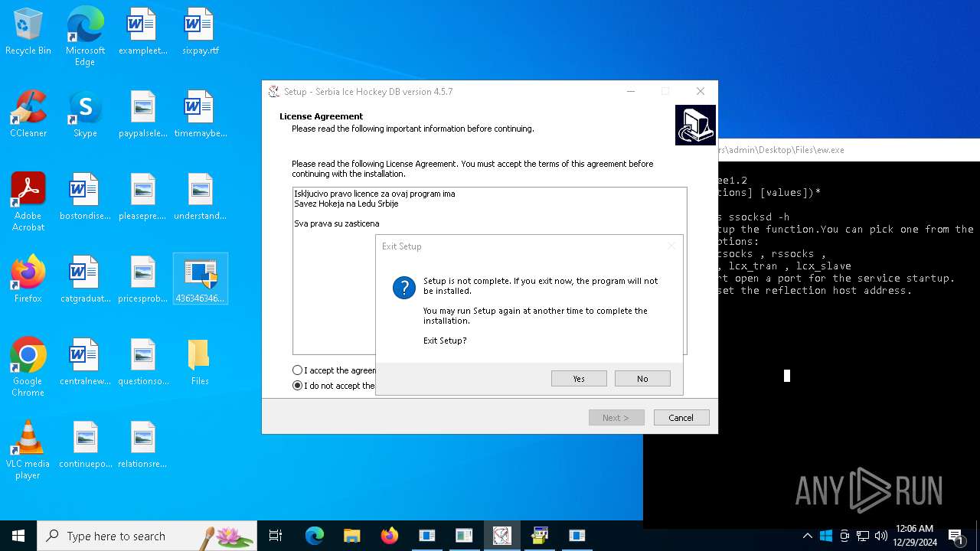Open the volume control in tray
The width and height of the screenshot is (980, 551).
point(881,536)
